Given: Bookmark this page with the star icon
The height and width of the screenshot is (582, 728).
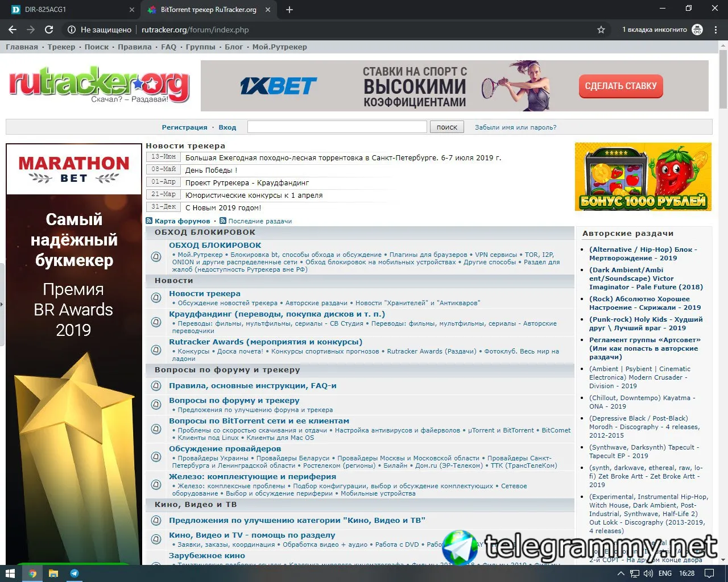Looking at the screenshot, I should (x=601, y=30).
